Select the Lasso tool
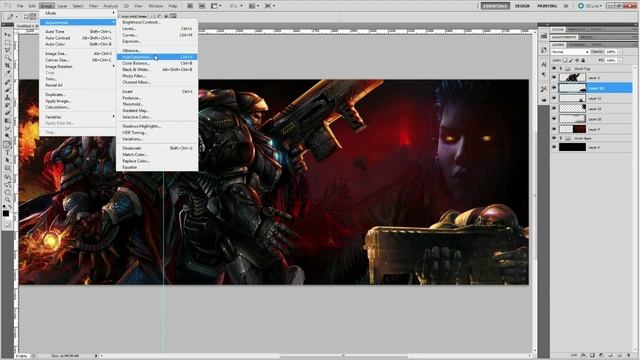This screenshot has height=360, width=640. click(7, 50)
